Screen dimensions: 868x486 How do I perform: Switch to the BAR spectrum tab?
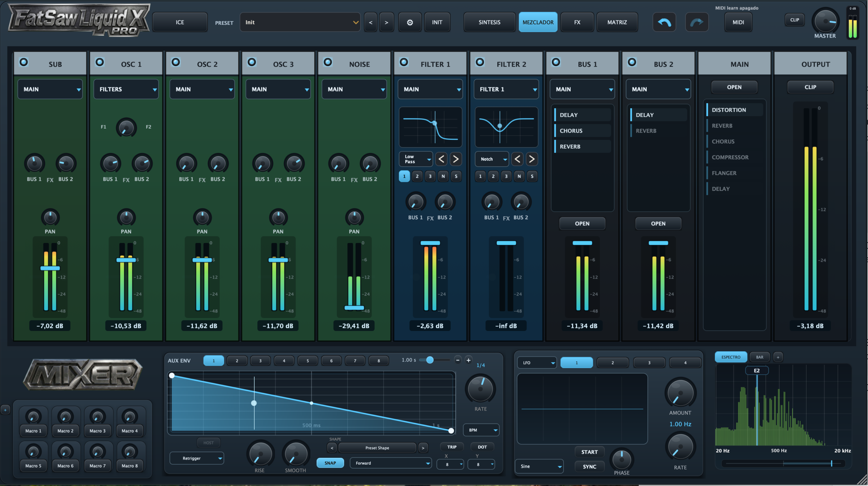coord(759,357)
